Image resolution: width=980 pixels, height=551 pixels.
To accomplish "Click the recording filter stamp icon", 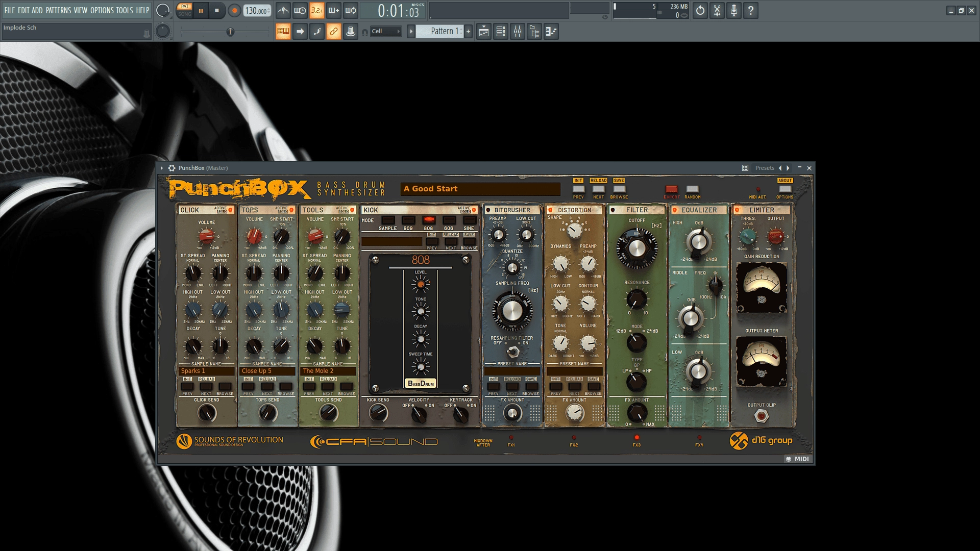I will coord(351,32).
